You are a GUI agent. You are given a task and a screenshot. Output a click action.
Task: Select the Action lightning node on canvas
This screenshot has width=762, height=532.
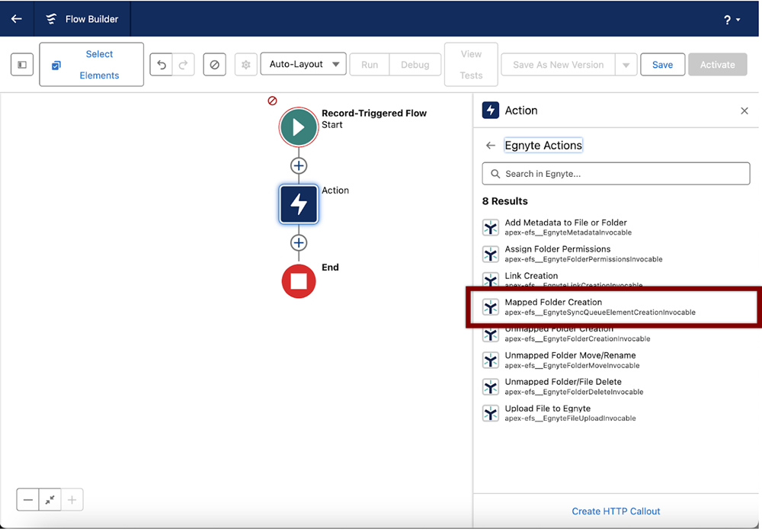[x=299, y=204]
